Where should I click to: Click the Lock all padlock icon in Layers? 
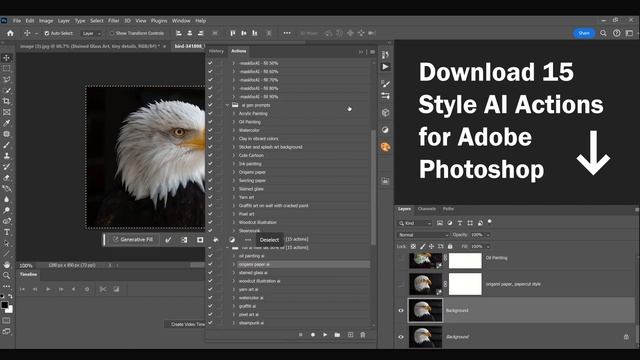[450, 247]
